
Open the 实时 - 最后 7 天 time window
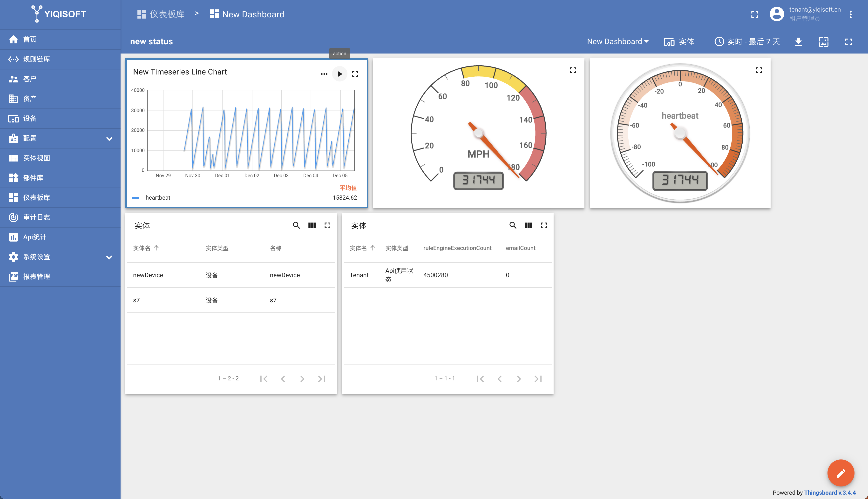pos(747,42)
